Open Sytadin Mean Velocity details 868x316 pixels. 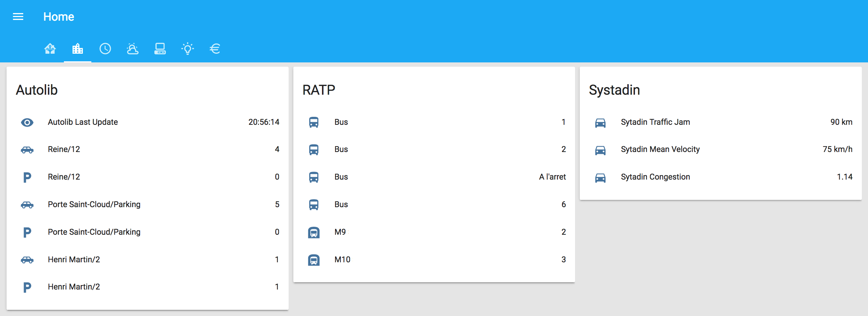[660, 149]
